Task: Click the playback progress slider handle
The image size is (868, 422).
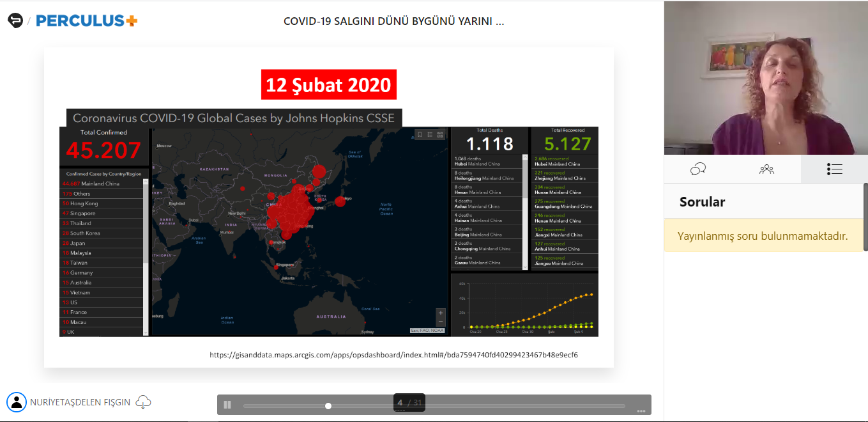Action: [x=328, y=406]
